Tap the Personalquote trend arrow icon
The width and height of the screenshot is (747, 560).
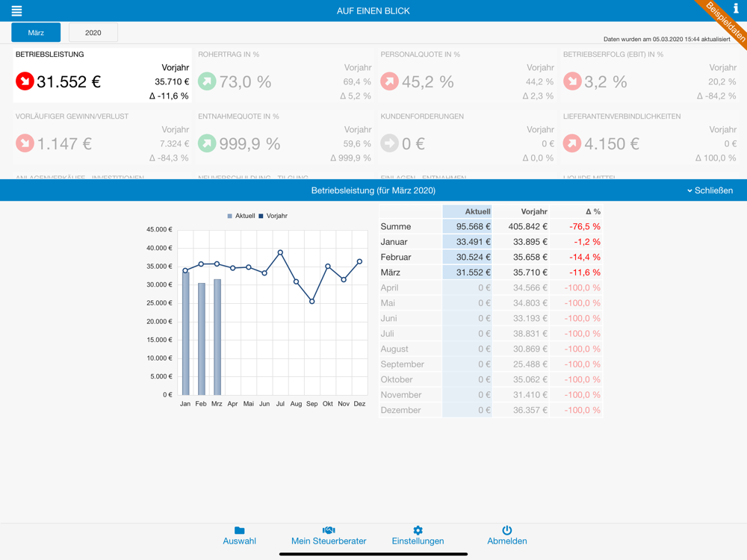pos(389,81)
